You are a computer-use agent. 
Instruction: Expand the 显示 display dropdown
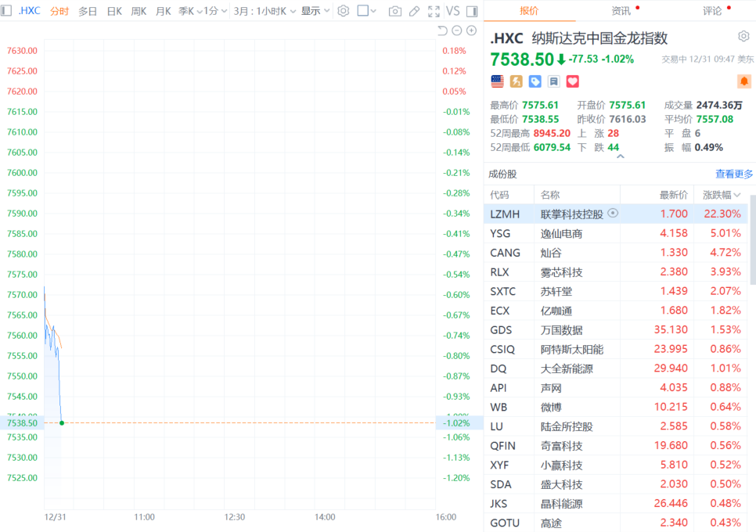click(315, 11)
